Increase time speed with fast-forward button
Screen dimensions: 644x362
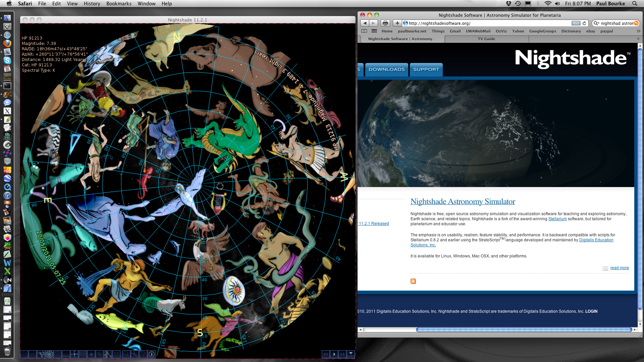342,354
